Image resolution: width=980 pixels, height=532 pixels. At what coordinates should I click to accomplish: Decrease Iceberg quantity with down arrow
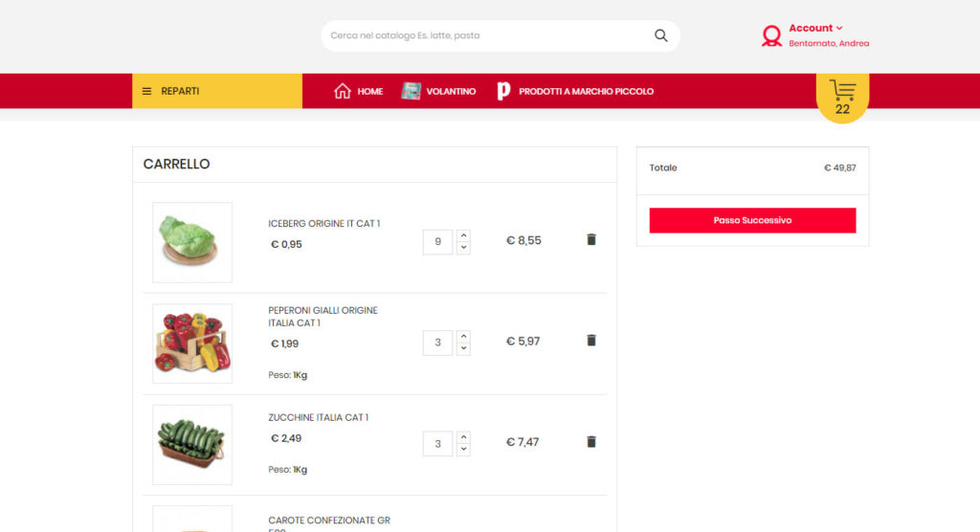tap(463, 248)
